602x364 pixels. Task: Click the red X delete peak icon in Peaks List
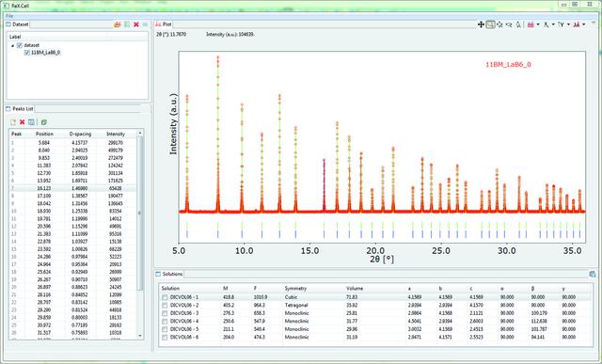pos(23,122)
